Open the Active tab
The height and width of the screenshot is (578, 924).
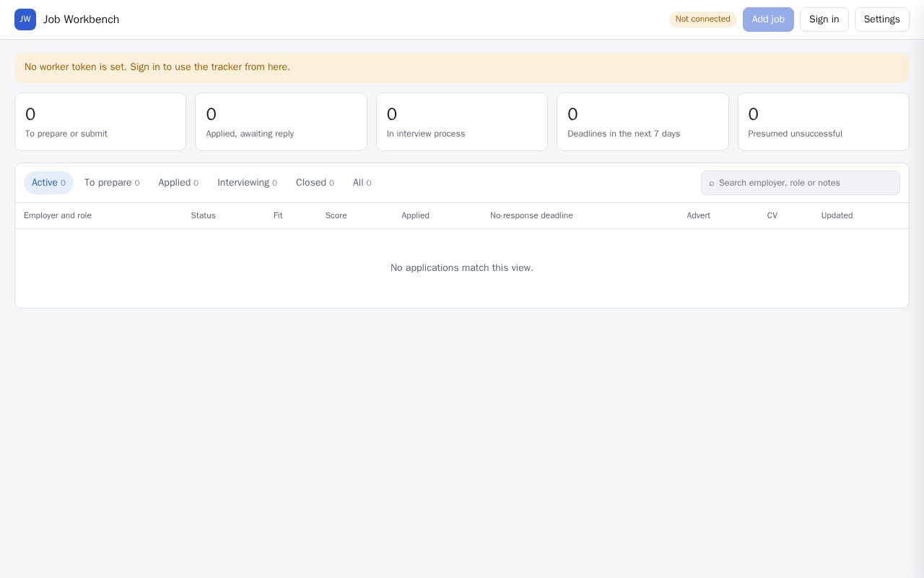point(48,183)
